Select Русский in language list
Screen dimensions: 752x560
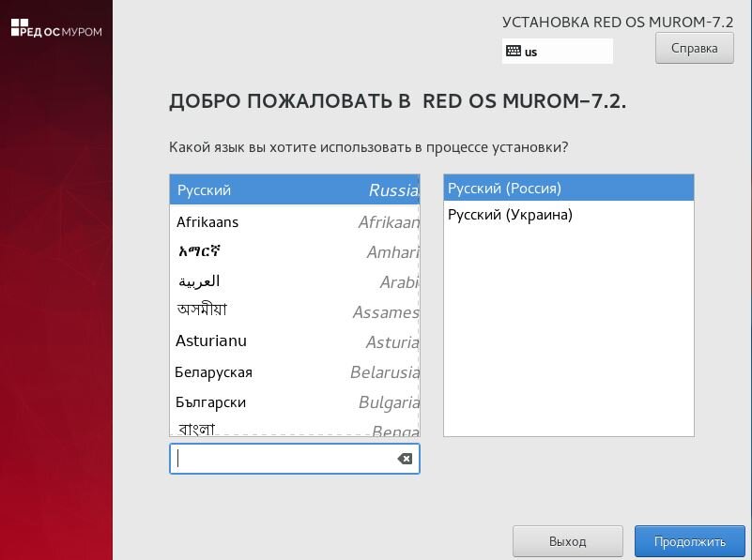tap(295, 190)
